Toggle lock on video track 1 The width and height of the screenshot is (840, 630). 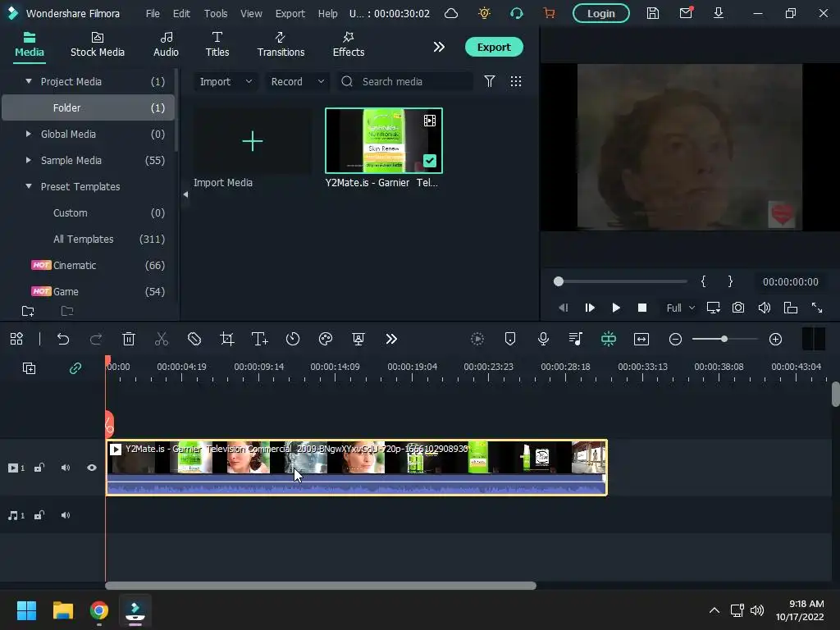pyautogui.click(x=39, y=468)
